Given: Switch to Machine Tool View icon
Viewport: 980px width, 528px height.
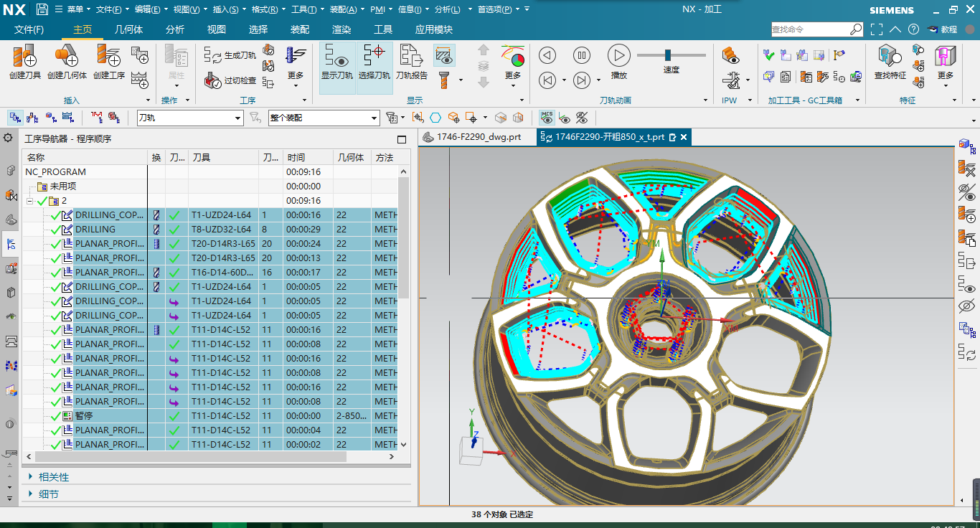Looking at the screenshot, I should coord(32,118).
